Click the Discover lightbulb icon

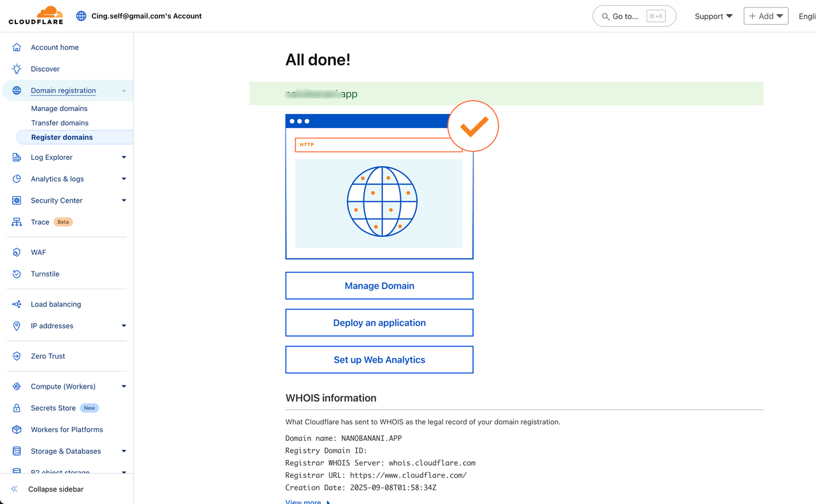pyautogui.click(x=17, y=69)
